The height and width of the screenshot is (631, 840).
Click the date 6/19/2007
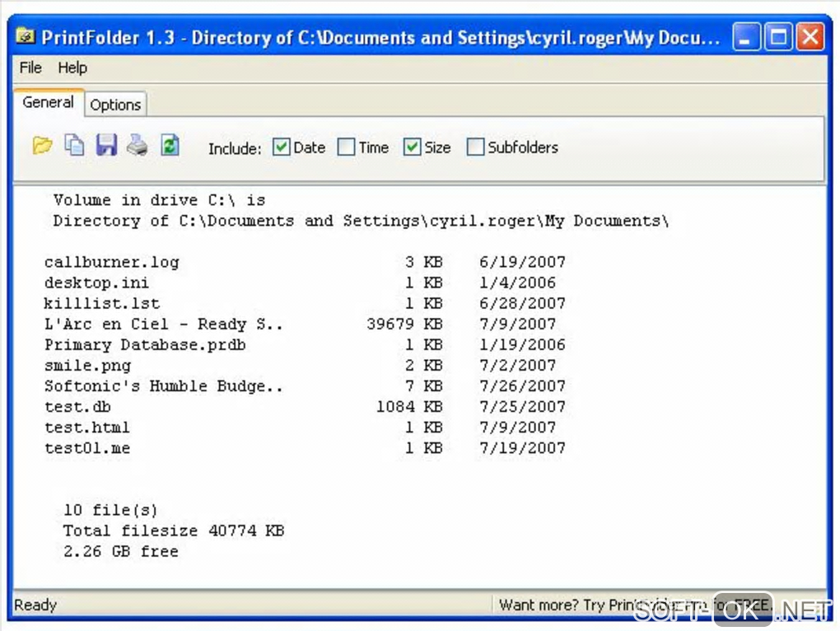[x=522, y=262]
